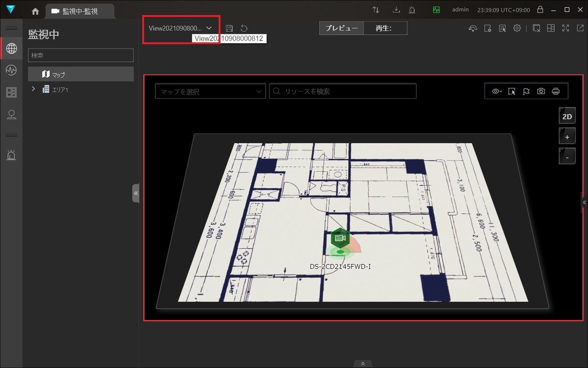
Task: Open the gear settings icon in view toolbar
Action: point(517,28)
